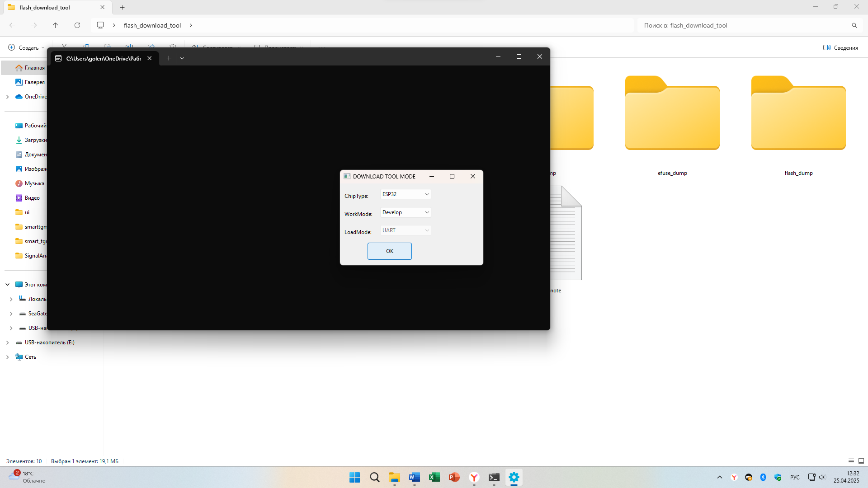868x488 pixels.
Task: Open the WorkMode dropdown showing Develop
Action: pos(406,212)
